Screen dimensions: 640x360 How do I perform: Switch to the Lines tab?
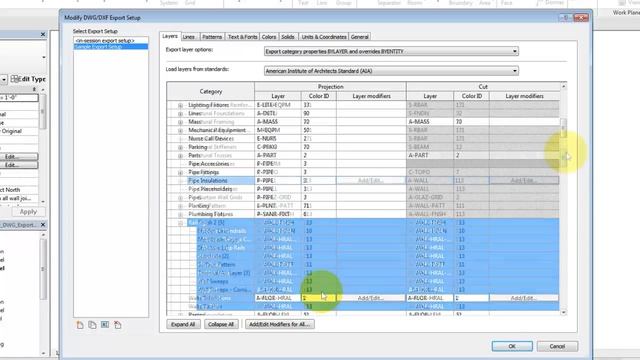189,37
